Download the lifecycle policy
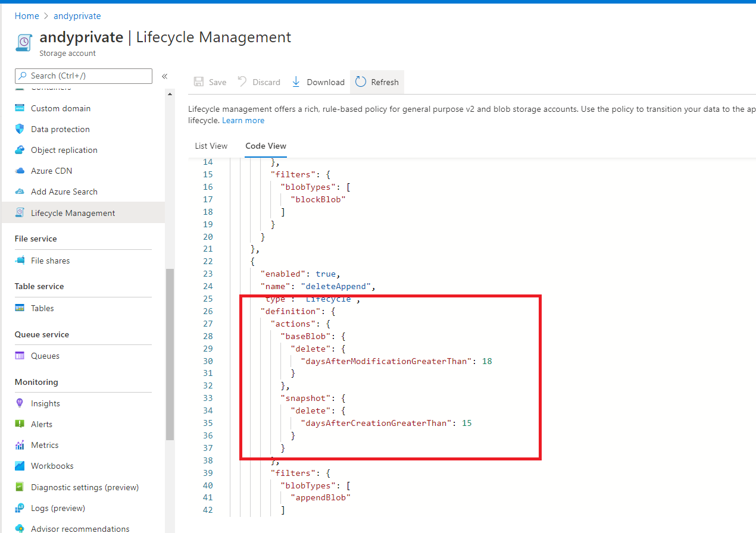This screenshot has height=533, width=756. pos(318,82)
